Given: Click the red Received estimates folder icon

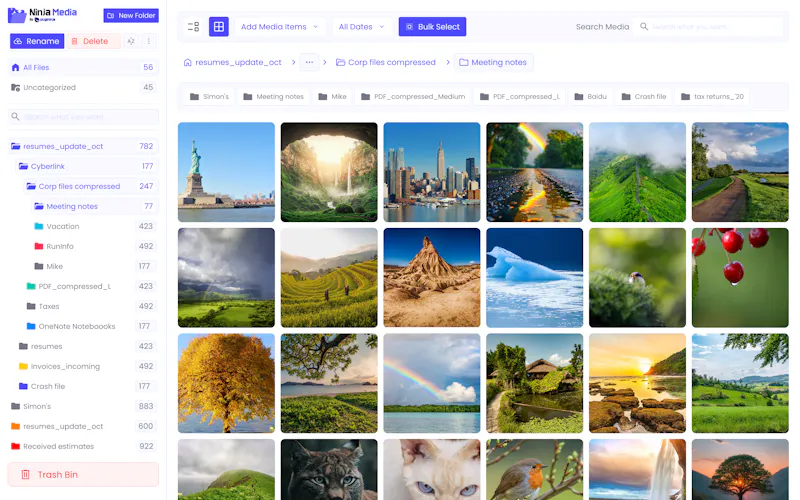Looking at the screenshot, I should click(15, 446).
